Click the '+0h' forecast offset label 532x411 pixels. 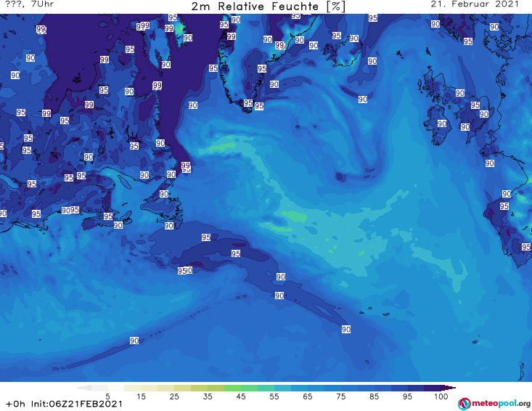pyautogui.click(x=15, y=404)
